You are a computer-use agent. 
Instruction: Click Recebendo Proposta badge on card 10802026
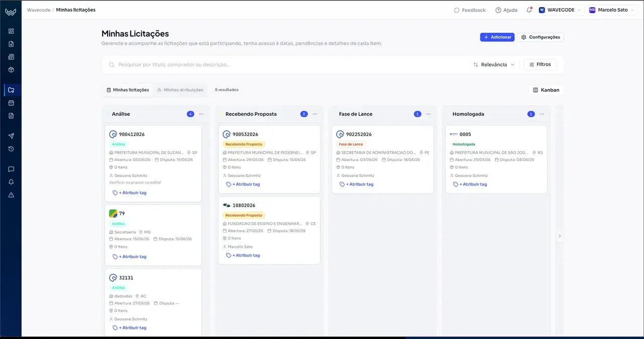pos(244,215)
